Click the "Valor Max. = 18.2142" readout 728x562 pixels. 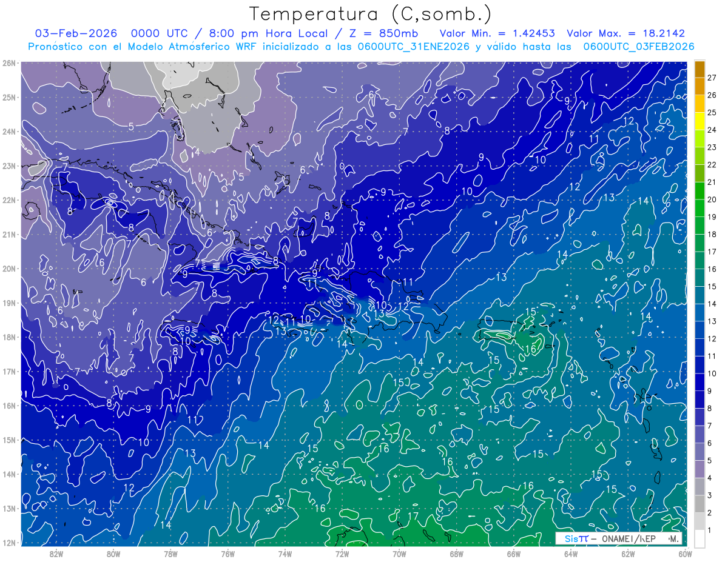[x=625, y=33]
